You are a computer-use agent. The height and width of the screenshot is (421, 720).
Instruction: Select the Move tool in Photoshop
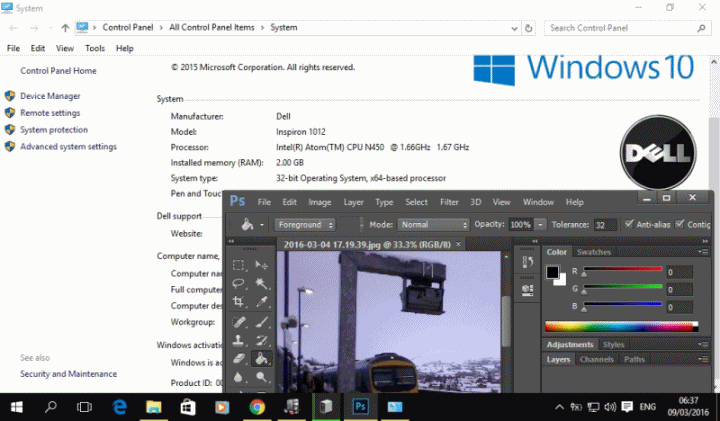pos(261,265)
